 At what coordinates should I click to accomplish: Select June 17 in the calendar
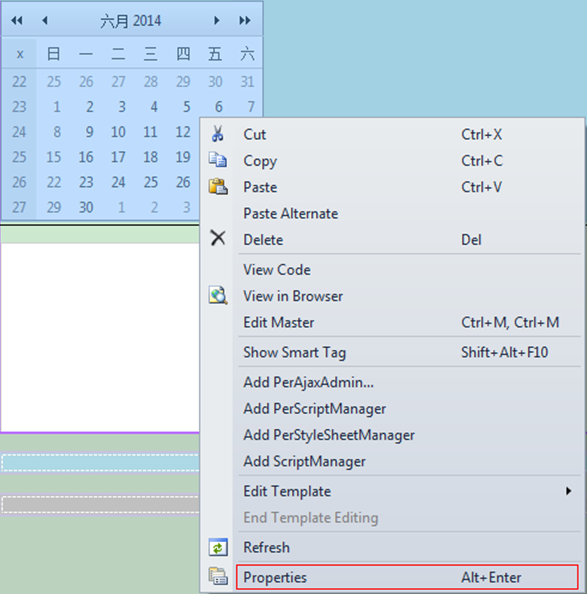click(118, 157)
